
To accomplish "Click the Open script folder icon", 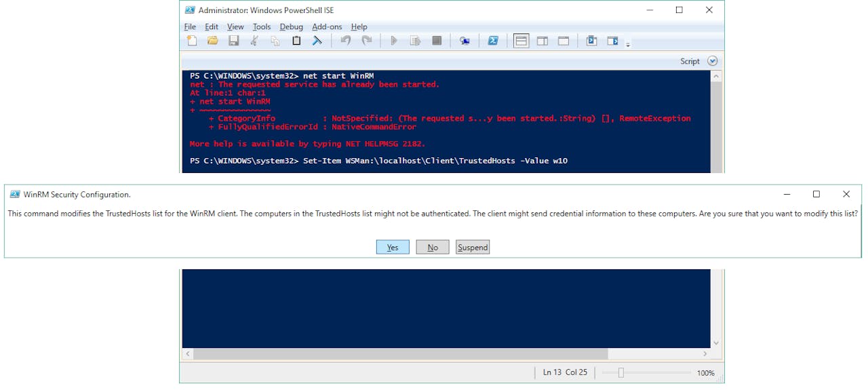I will point(213,41).
